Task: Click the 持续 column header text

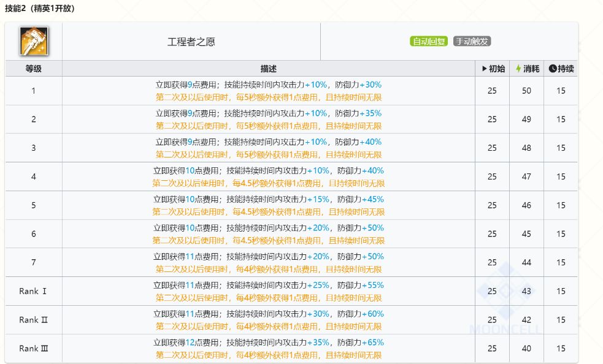Action: click(566, 69)
